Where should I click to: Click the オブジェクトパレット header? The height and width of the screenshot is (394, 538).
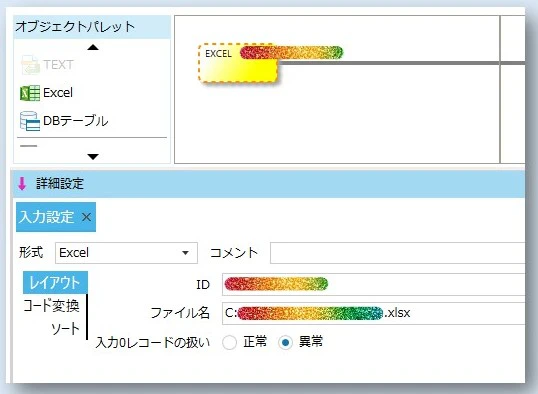92,27
